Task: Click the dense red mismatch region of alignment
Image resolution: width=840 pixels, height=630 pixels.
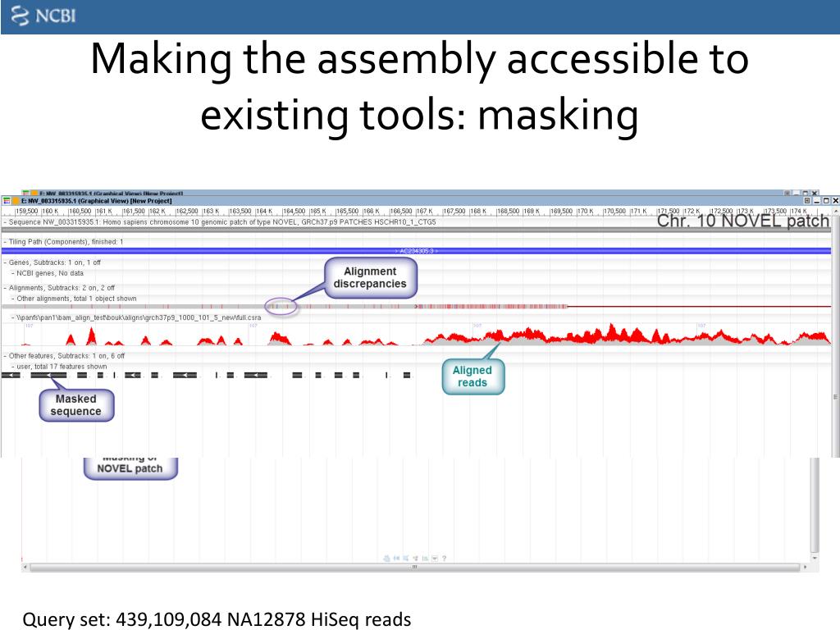Action: pos(492,307)
